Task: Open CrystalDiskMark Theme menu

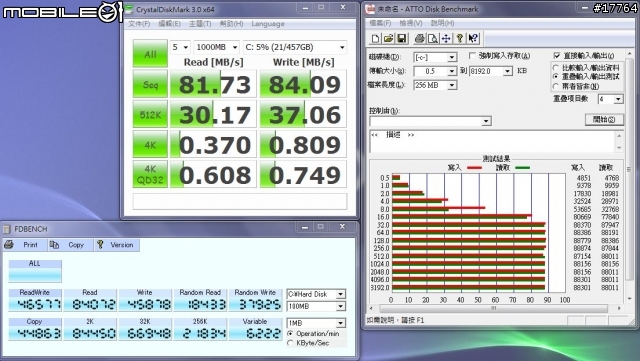Action: 200,24
